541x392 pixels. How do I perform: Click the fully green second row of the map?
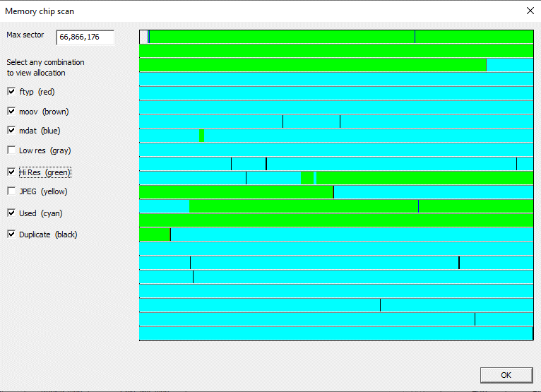tap(336, 51)
